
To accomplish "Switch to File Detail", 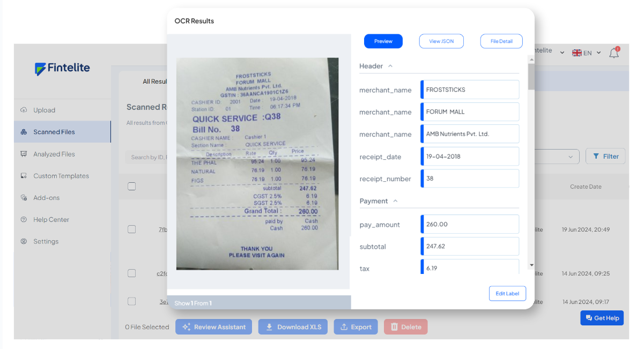I will [501, 41].
